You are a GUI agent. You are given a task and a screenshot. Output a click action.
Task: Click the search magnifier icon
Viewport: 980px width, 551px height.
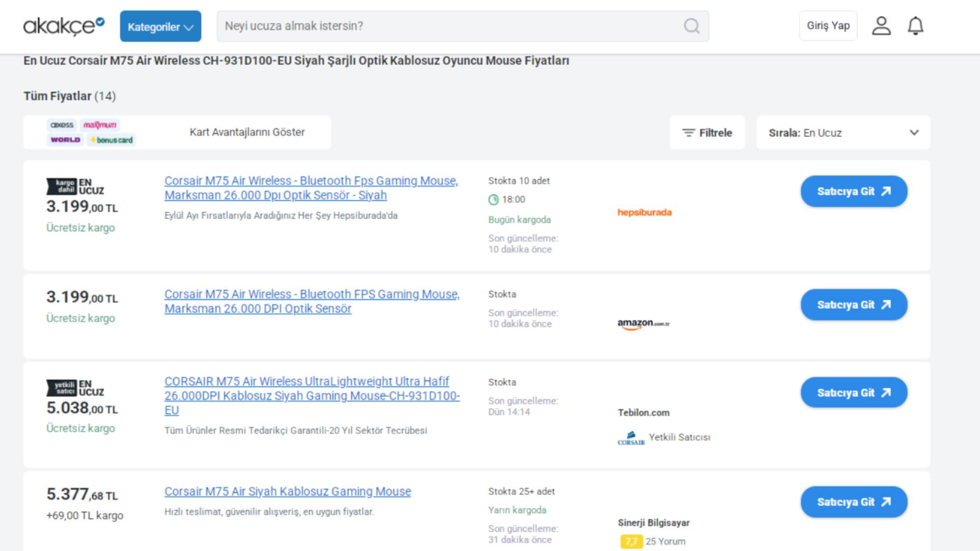click(x=692, y=26)
